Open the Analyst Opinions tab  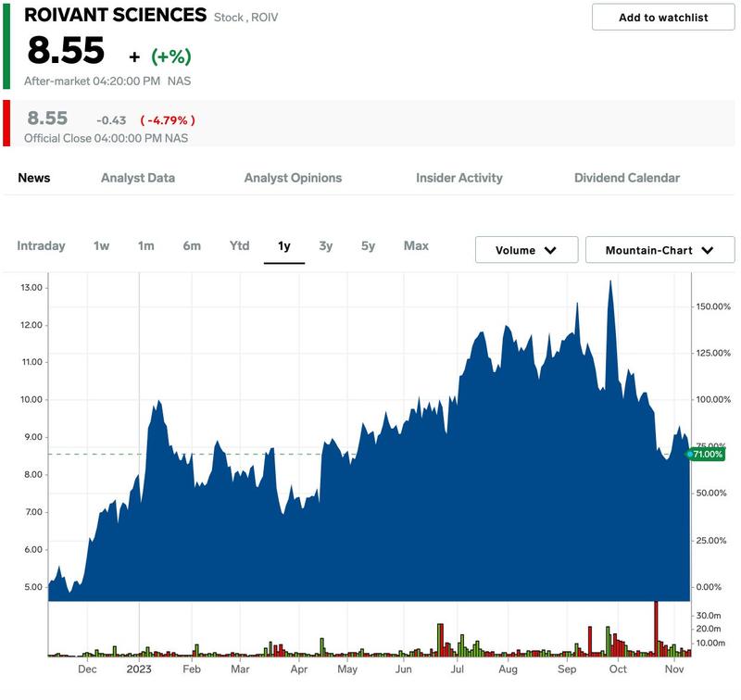(x=293, y=178)
